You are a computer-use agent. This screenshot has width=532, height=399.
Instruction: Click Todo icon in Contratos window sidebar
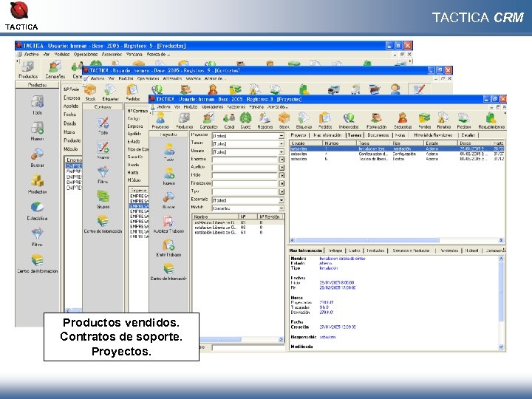pyautogui.click(x=103, y=126)
